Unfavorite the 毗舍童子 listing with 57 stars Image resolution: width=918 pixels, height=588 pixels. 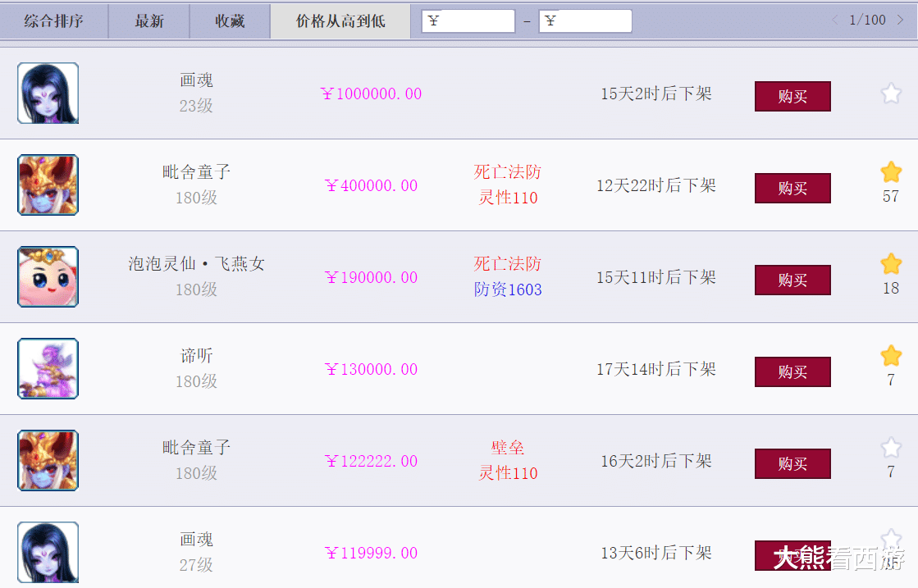pyautogui.click(x=891, y=172)
